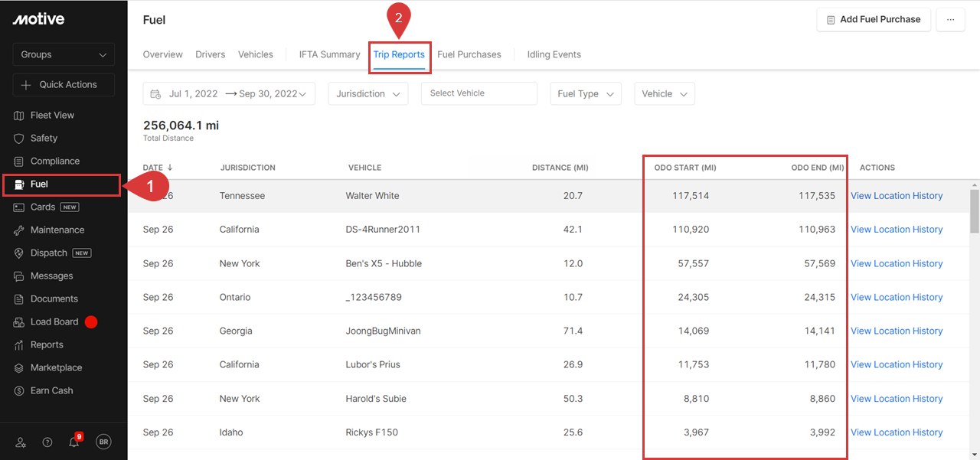Image resolution: width=980 pixels, height=460 pixels.
Task: View Location History for DS-4Runner2011
Action: [897, 230]
